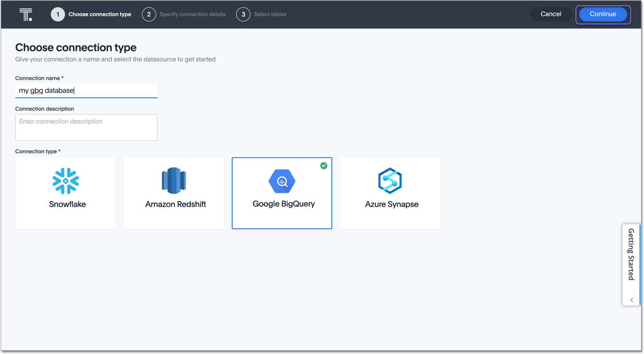Open the Getting Started side tab

(x=631, y=254)
